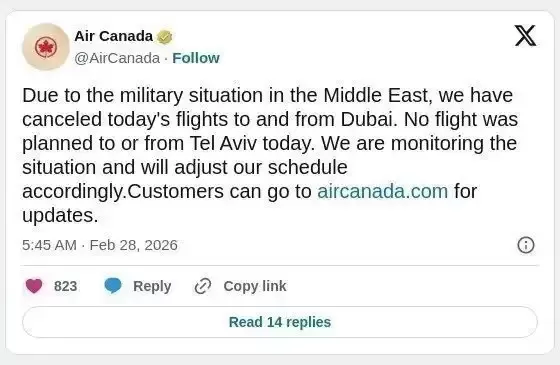Click the gold verified badge
The width and height of the screenshot is (560, 365).
coord(165,37)
